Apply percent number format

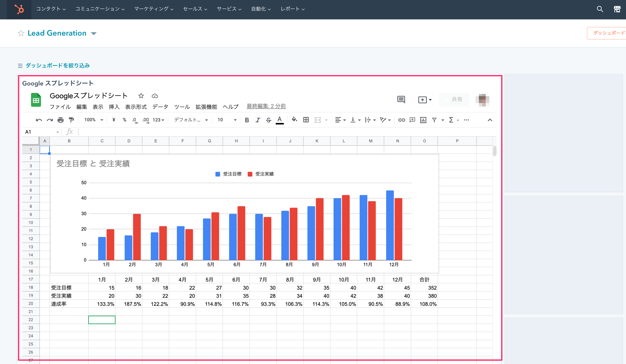click(x=125, y=120)
